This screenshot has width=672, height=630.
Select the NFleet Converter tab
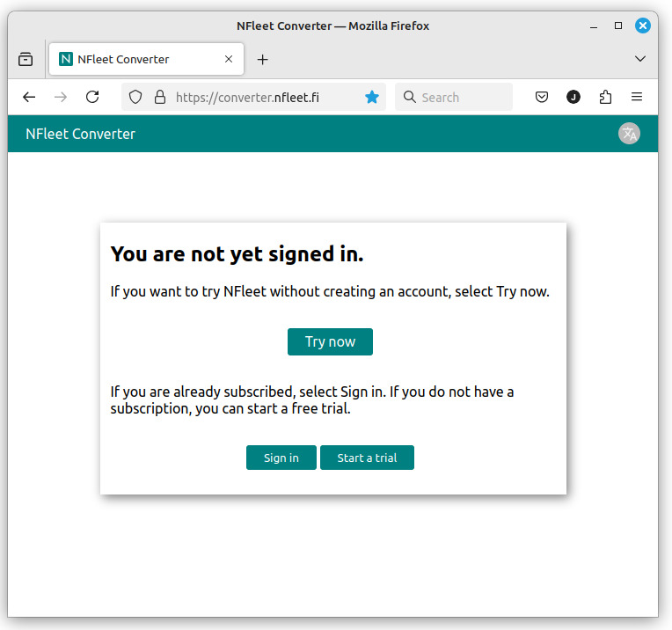pyautogui.click(x=147, y=59)
